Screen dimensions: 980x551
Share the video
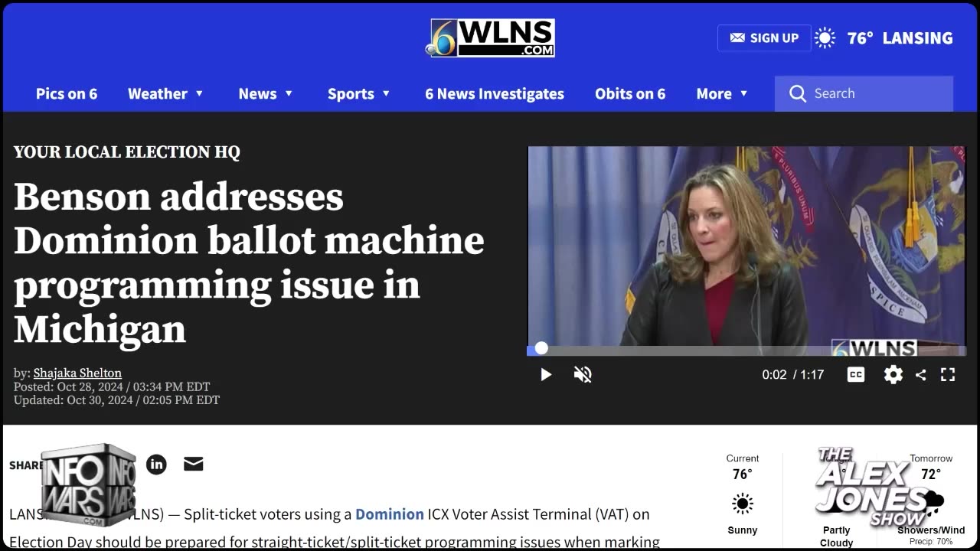(921, 374)
